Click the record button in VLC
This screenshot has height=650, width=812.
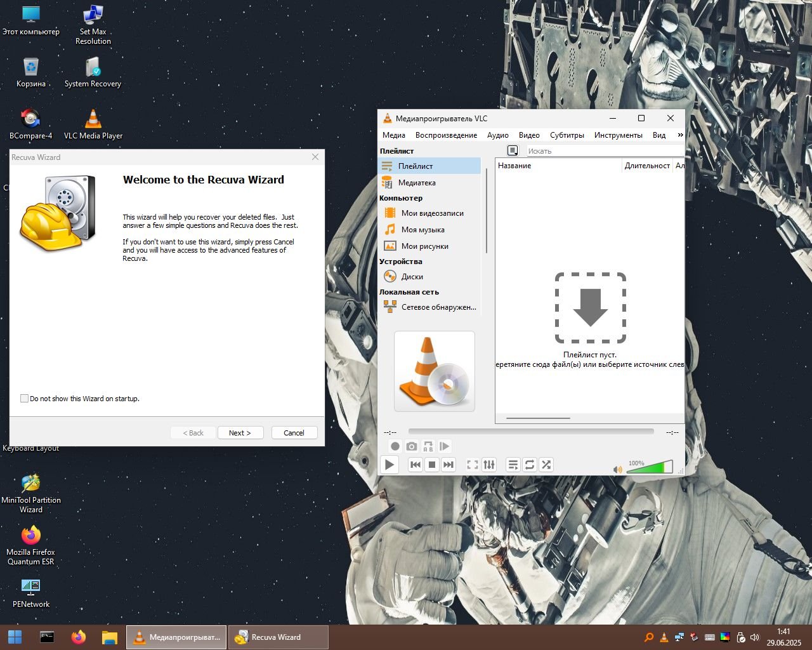pos(395,446)
